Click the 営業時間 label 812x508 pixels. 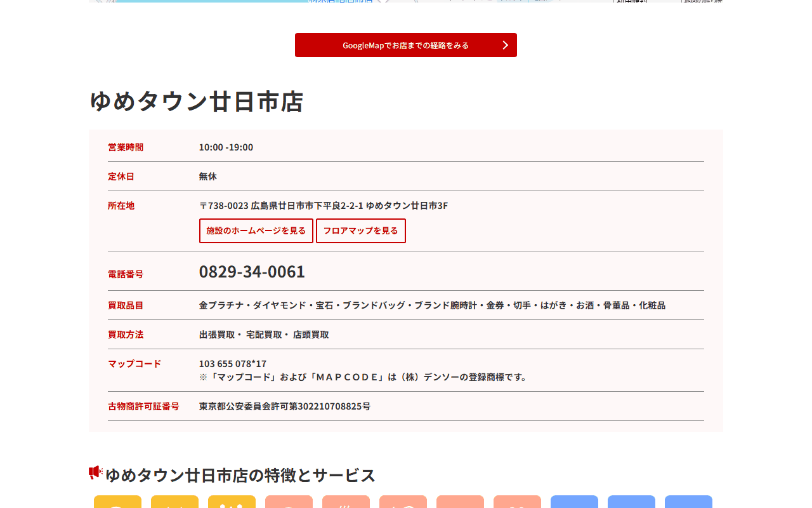pyautogui.click(x=126, y=147)
